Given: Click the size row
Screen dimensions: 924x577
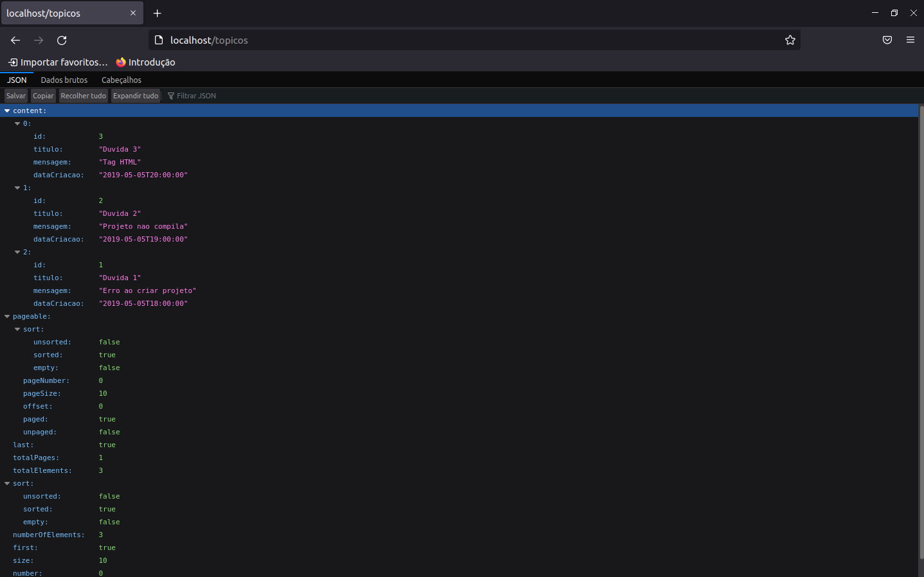Looking at the screenshot, I should (x=458, y=560).
